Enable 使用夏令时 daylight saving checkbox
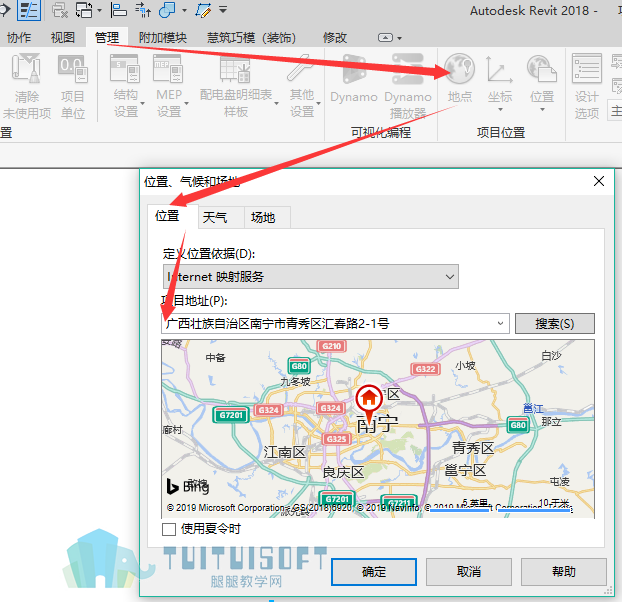 click(x=169, y=529)
